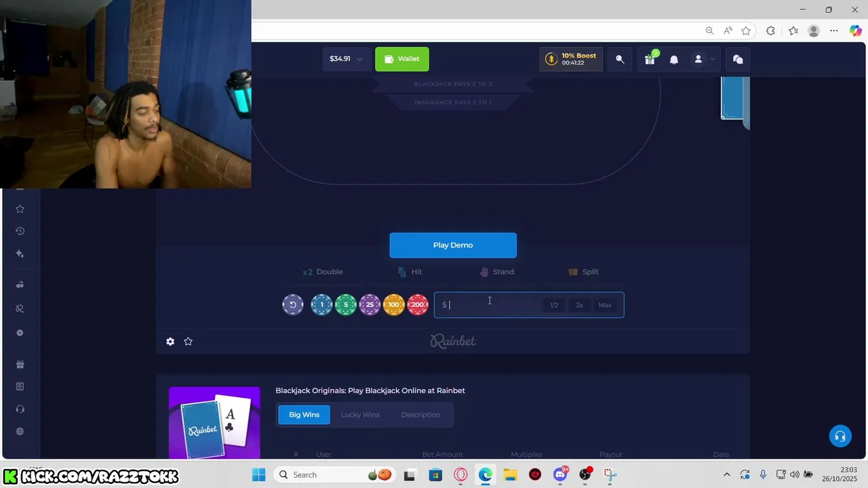Select the orange 100 chip
This screenshot has height=488, width=868.
pyautogui.click(x=394, y=305)
